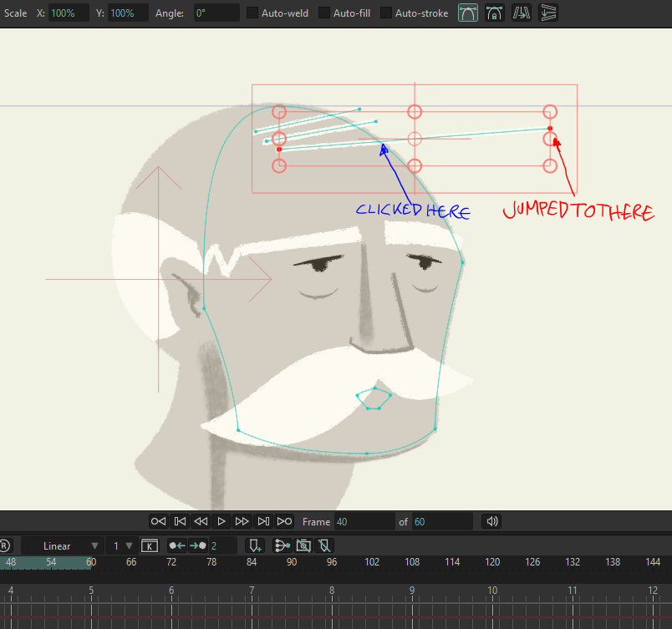This screenshot has width=672, height=629.
Task: Step back one frame
Action: tap(201, 521)
